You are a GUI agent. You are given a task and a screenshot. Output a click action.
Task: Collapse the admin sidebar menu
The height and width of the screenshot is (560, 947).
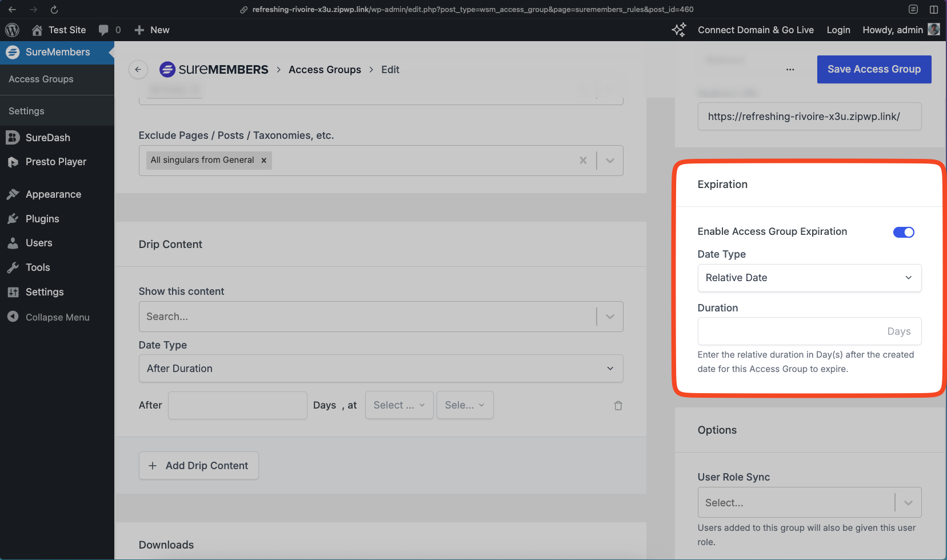(57, 317)
